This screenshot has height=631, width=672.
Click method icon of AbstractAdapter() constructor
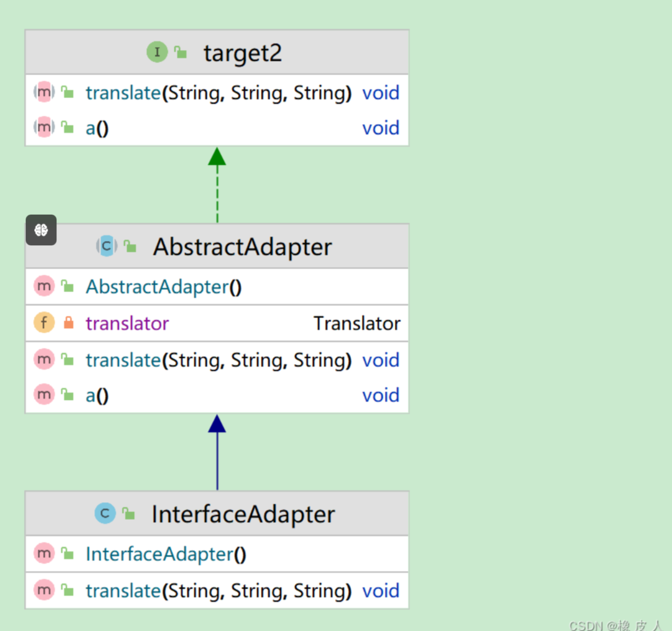pyautogui.click(x=44, y=286)
